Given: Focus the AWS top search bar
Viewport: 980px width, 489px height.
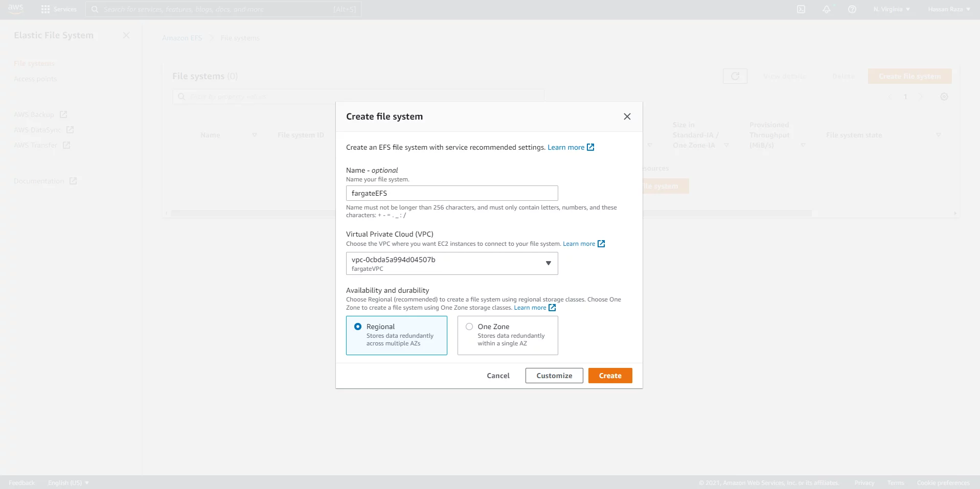Looking at the screenshot, I should click(x=223, y=9).
